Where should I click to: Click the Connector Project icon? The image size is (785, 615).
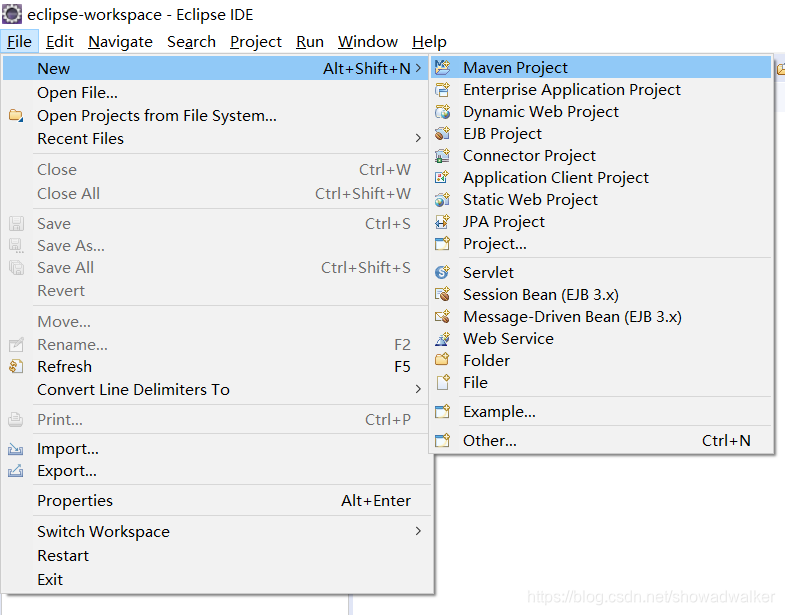[443, 156]
